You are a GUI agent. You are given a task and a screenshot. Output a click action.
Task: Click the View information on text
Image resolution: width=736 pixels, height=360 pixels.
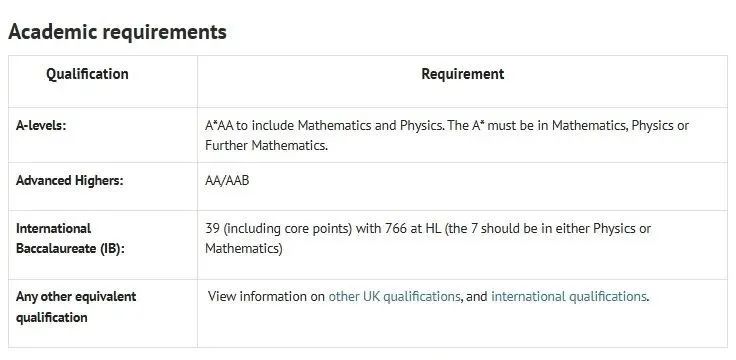tap(267, 297)
